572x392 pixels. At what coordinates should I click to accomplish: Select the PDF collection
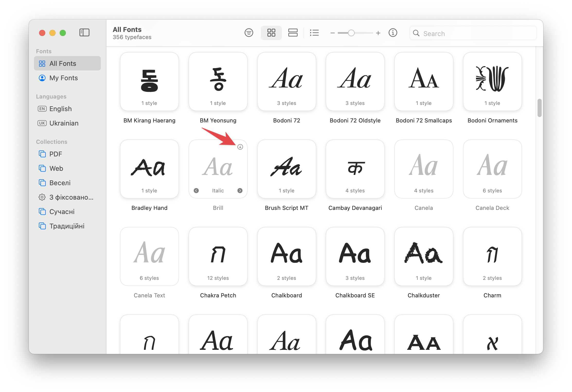click(55, 153)
